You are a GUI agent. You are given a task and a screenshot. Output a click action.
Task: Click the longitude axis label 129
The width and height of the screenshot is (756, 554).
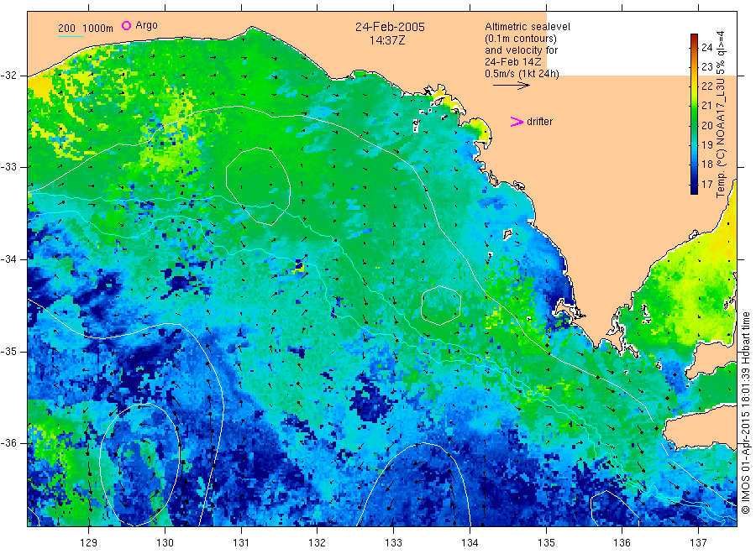(89, 543)
